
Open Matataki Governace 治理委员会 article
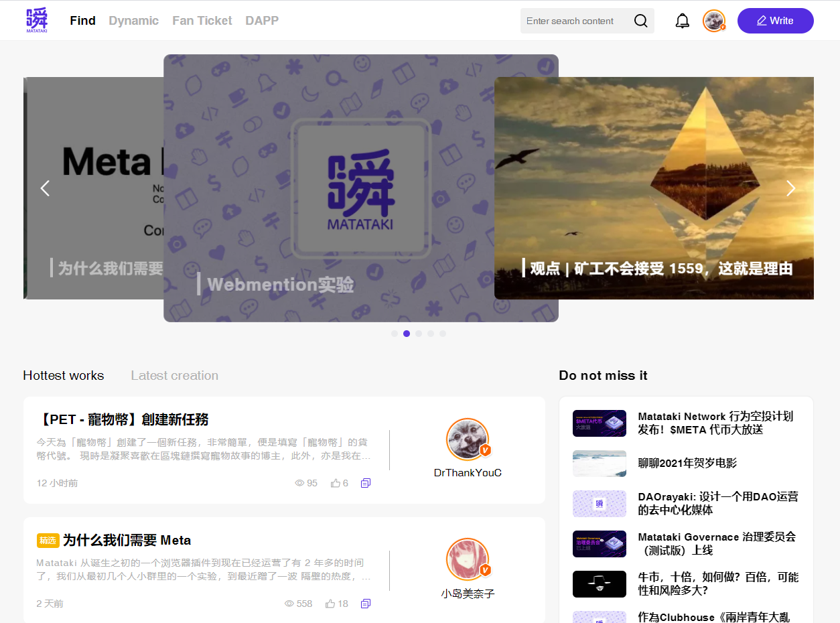(717, 543)
